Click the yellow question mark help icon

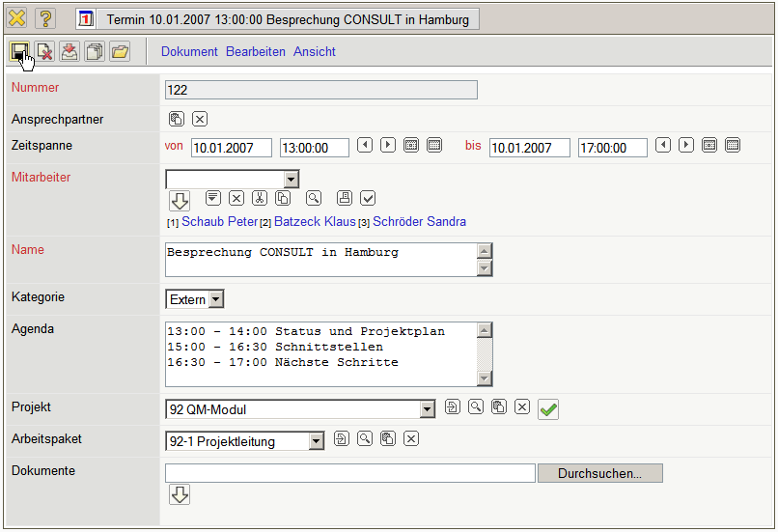pos(45,18)
